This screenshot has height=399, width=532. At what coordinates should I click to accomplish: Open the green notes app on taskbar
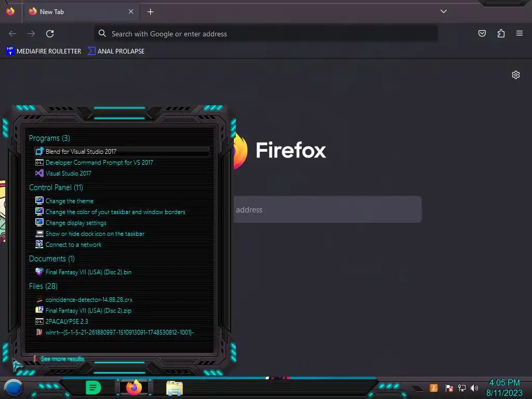(93, 388)
